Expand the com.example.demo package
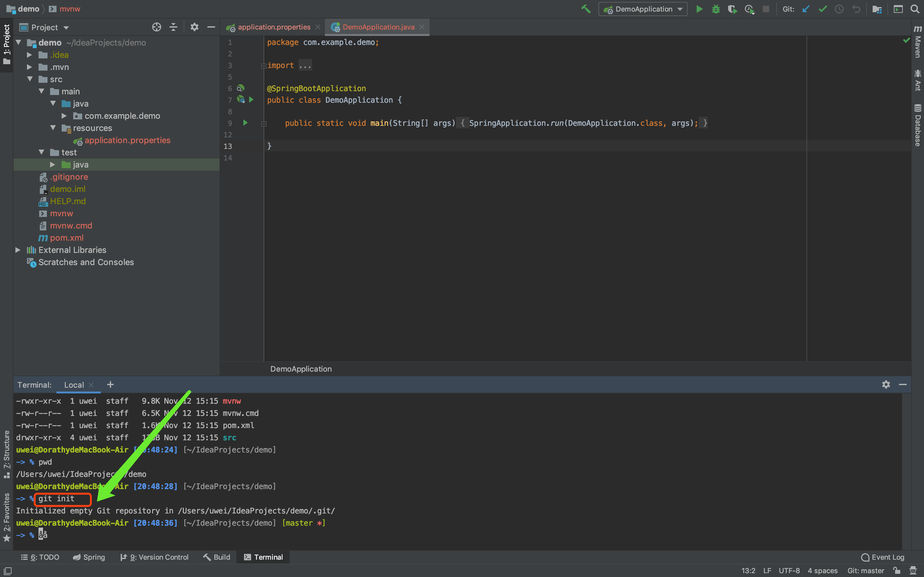 coord(64,116)
